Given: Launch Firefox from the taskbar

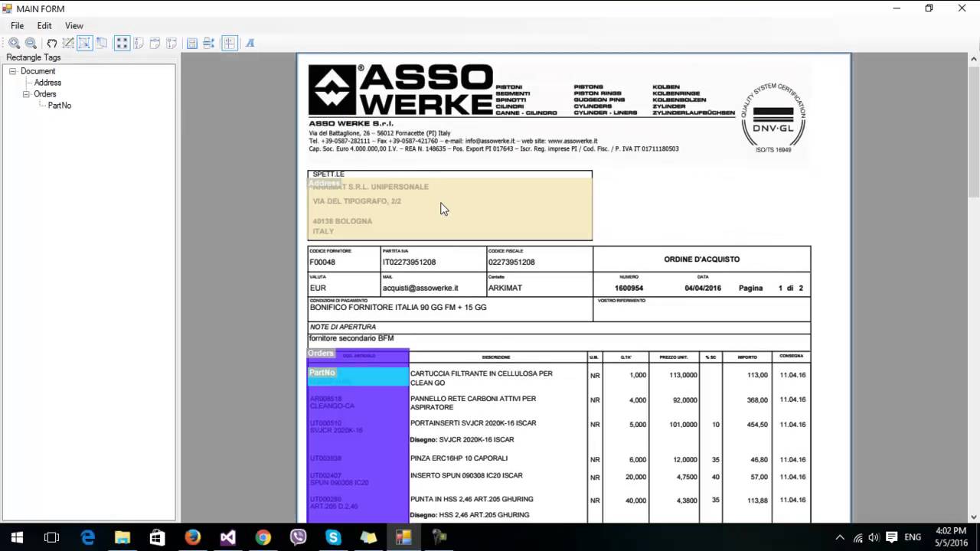Looking at the screenshot, I should 192,537.
